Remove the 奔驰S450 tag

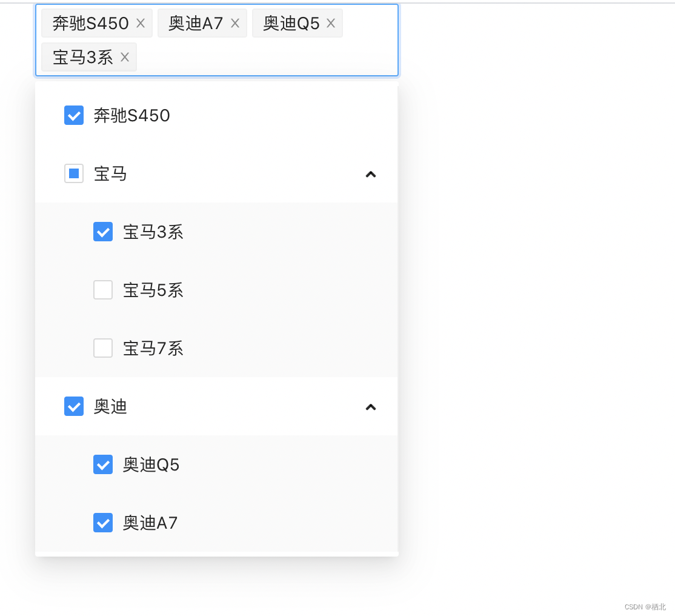point(141,23)
